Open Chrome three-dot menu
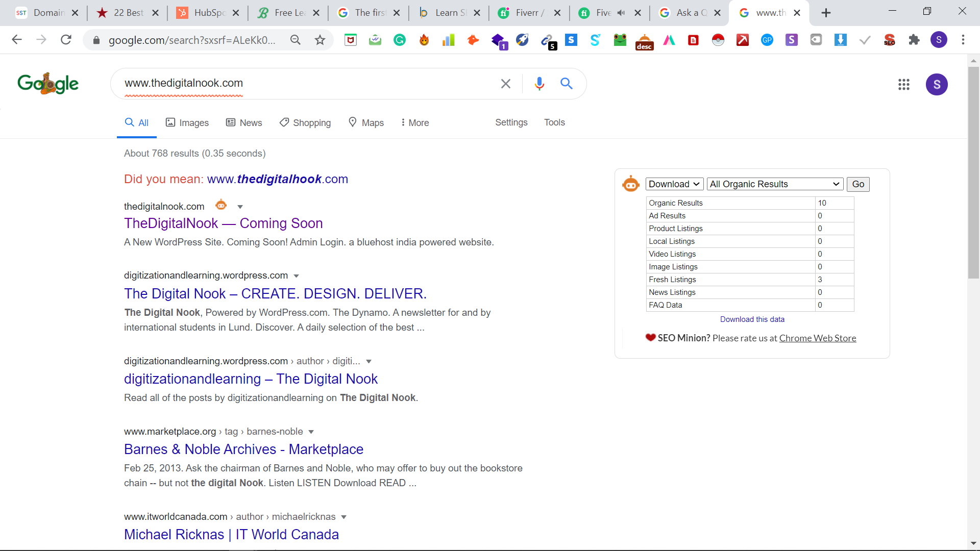Viewport: 980px width, 551px height. click(x=963, y=40)
